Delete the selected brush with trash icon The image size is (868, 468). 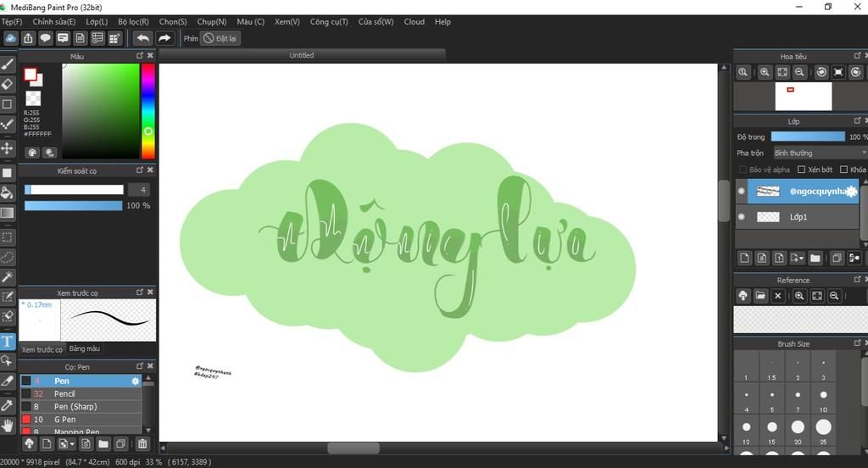tap(142, 443)
